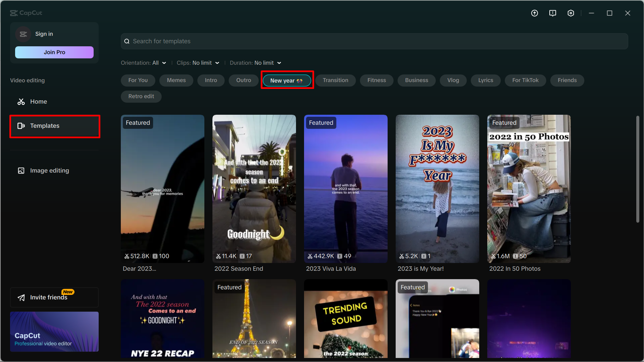Select the Home section in the sidebar
The width and height of the screenshot is (644, 362).
pyautogui.click(x=38, y=101)
